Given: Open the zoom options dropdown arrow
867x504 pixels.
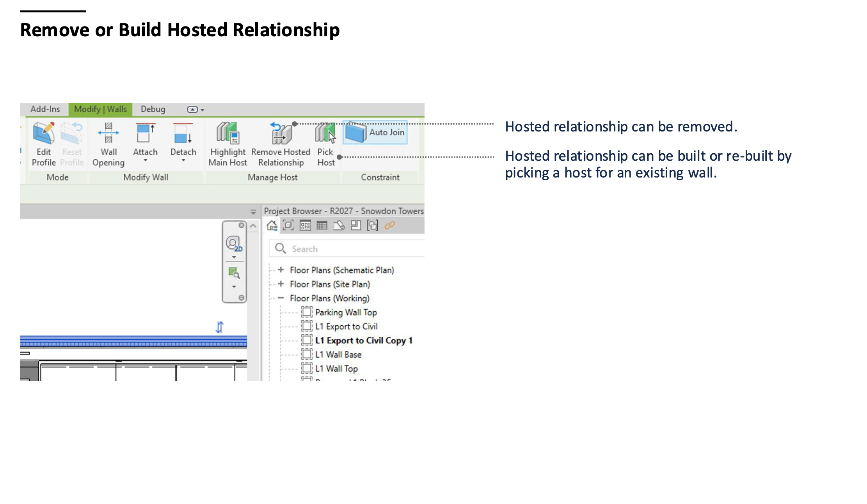Looking at the screenshot, I should 234,287.
